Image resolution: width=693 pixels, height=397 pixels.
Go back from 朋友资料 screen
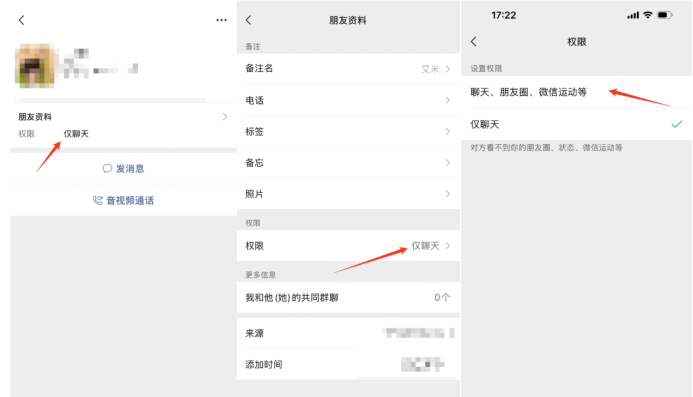(248, 20)
